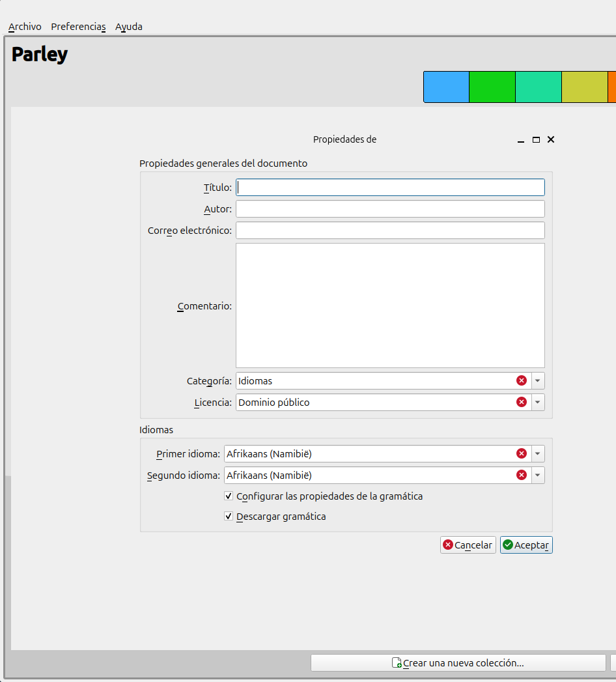Screen dimensions: 616x682
Task: Confirm with the Aceptar button
Action: [x=526, y=545]
